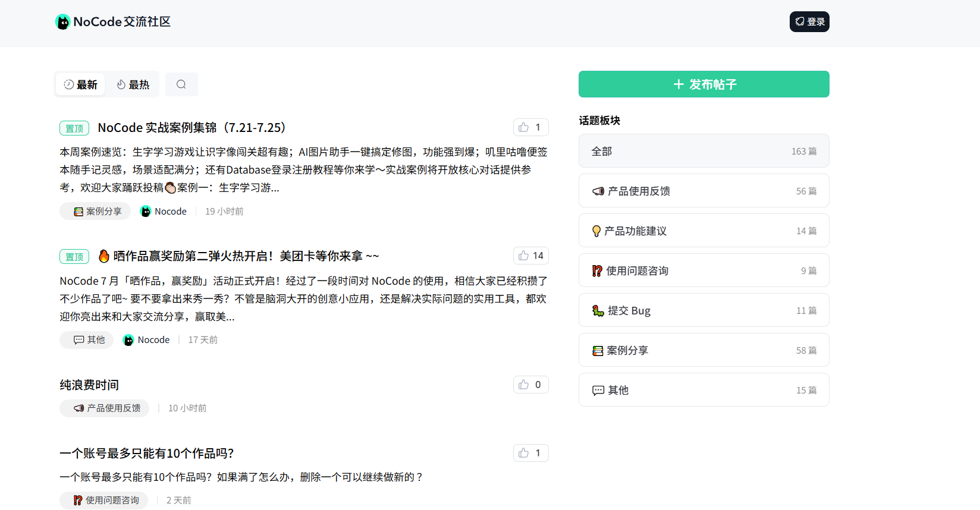Screen dimensions: 980x510
Task: Click the 登录 login button
Action: click(x=809, y=22)
